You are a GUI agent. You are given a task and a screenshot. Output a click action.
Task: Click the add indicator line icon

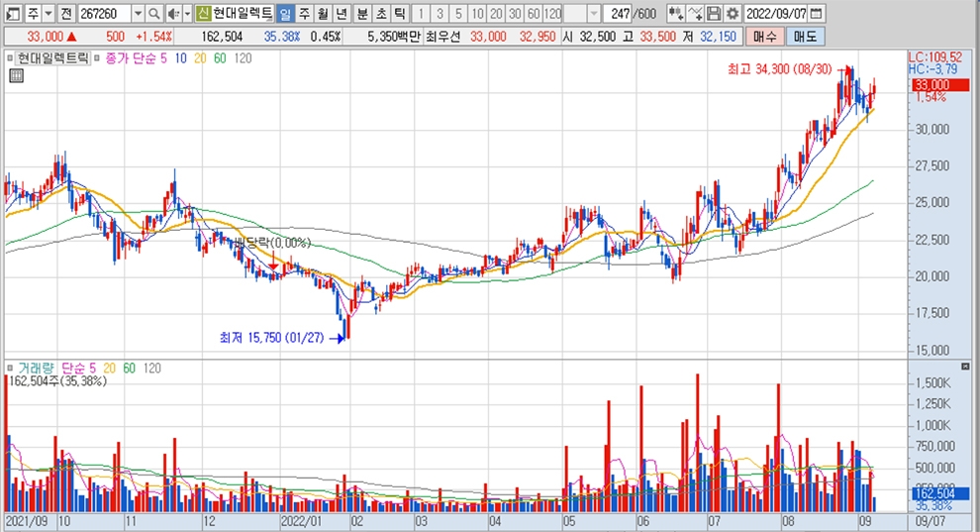(x=694, y=13)
